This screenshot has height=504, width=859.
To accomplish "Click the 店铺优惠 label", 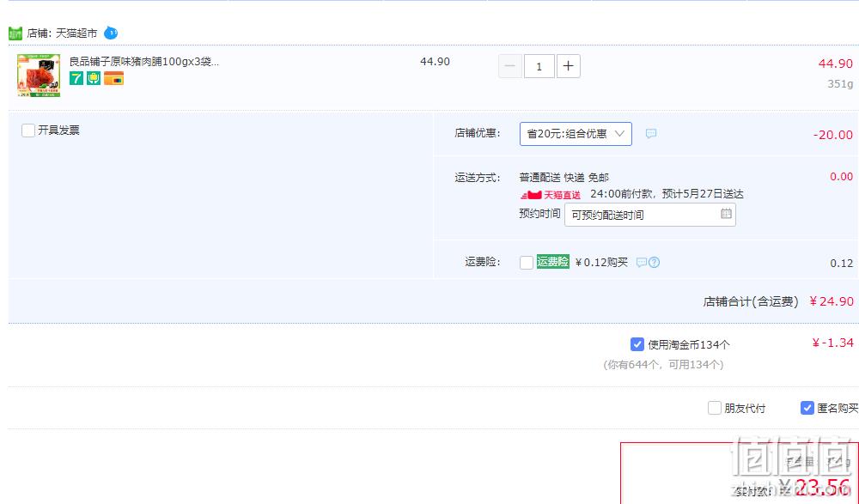I will 478,133.
